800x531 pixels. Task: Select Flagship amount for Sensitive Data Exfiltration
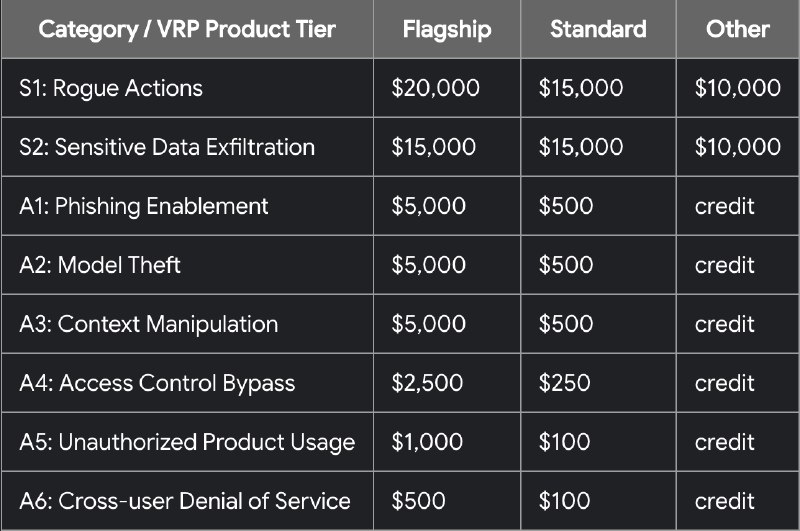pos(433,147)
